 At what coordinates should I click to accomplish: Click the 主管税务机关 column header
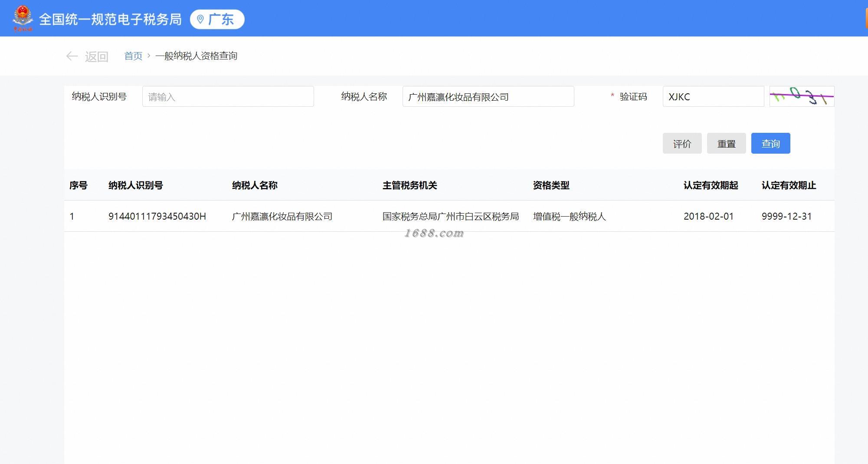410,185
